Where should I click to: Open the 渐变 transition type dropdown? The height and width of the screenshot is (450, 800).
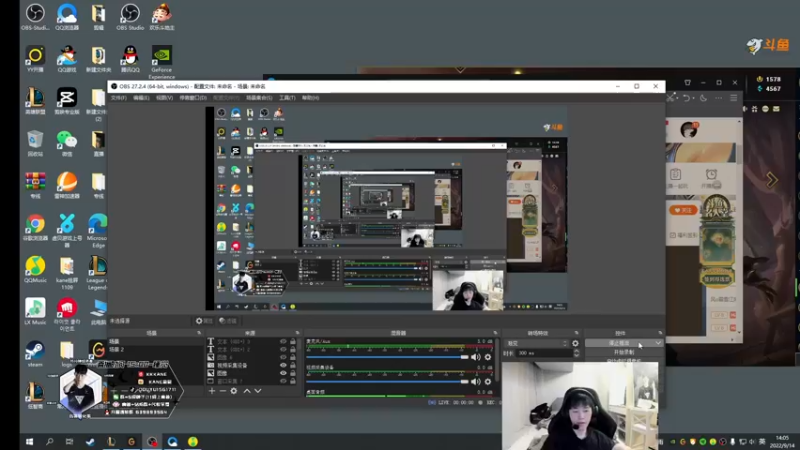tap(536, 343)
